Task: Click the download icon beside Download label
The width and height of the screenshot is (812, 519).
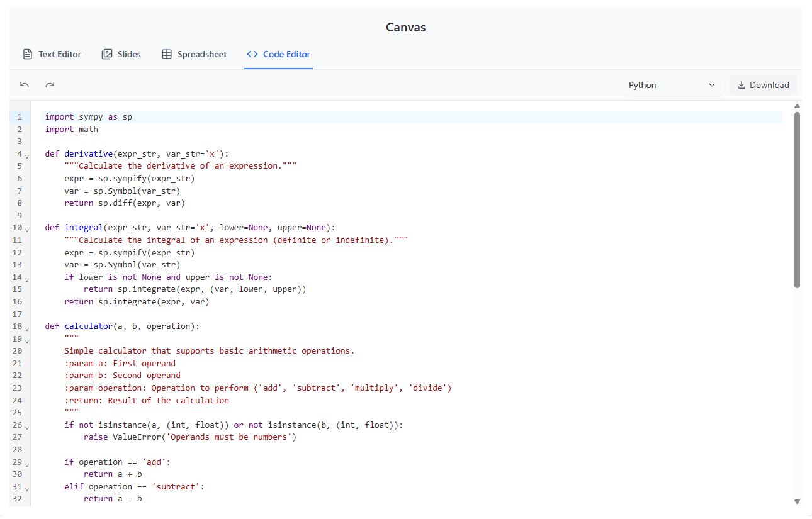Action: click(741, 84)
